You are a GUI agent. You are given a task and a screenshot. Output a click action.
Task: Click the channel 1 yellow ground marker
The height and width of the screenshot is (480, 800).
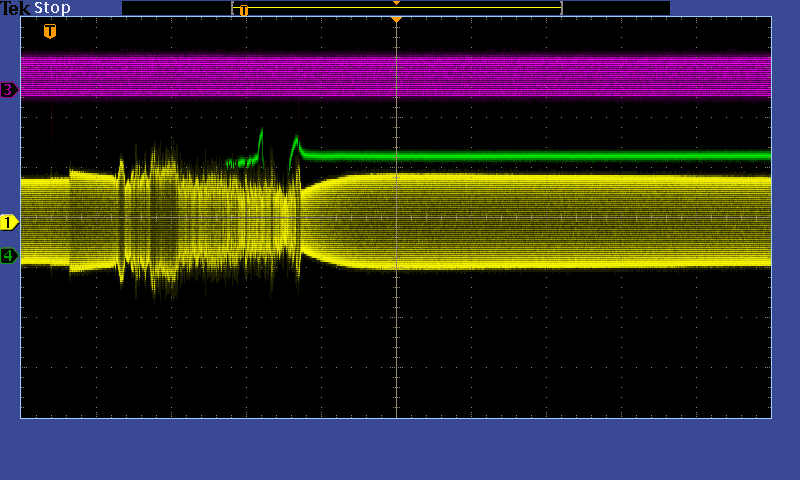(9, 222)
